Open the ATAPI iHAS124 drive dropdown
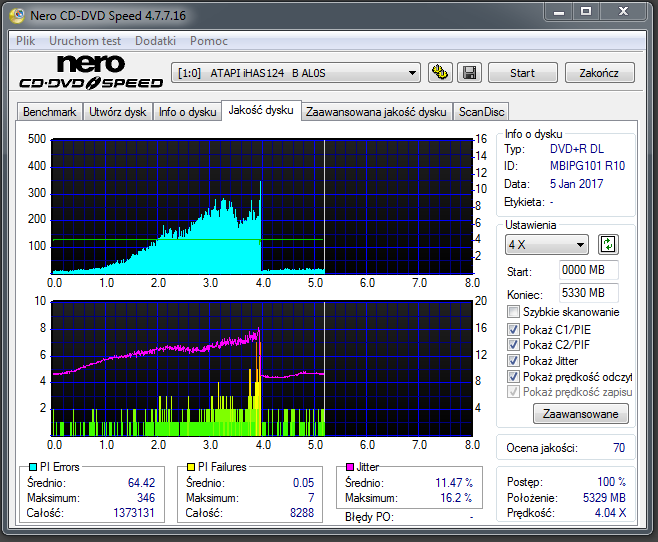Image resolution: width=658 pixels, height=542 pixels. (296, 73)
